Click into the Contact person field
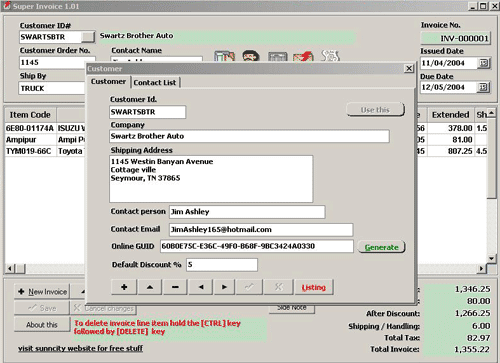Image resolution: width=500 pixels, height=363 pixels. (247, 212)
